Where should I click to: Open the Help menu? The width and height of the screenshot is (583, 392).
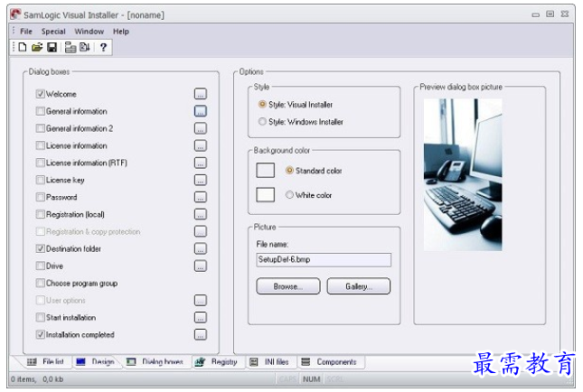coord(121,32)
